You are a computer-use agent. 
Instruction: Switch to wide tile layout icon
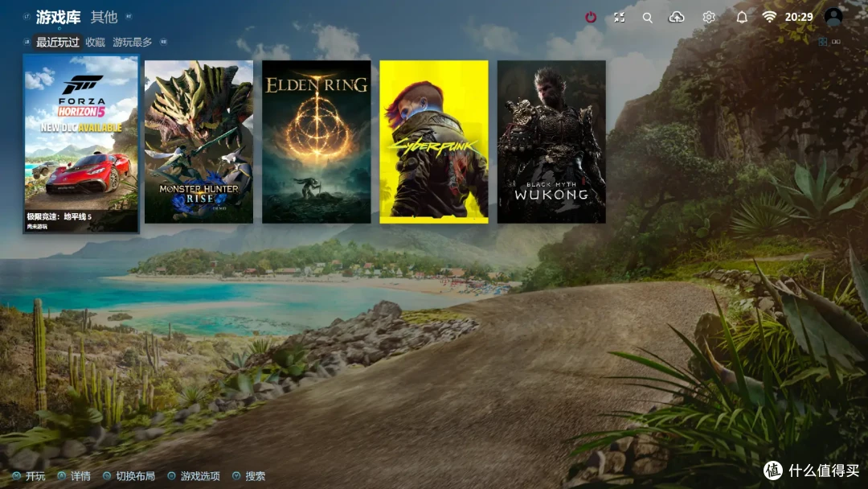pyautogui.click(x=836, y=42)
